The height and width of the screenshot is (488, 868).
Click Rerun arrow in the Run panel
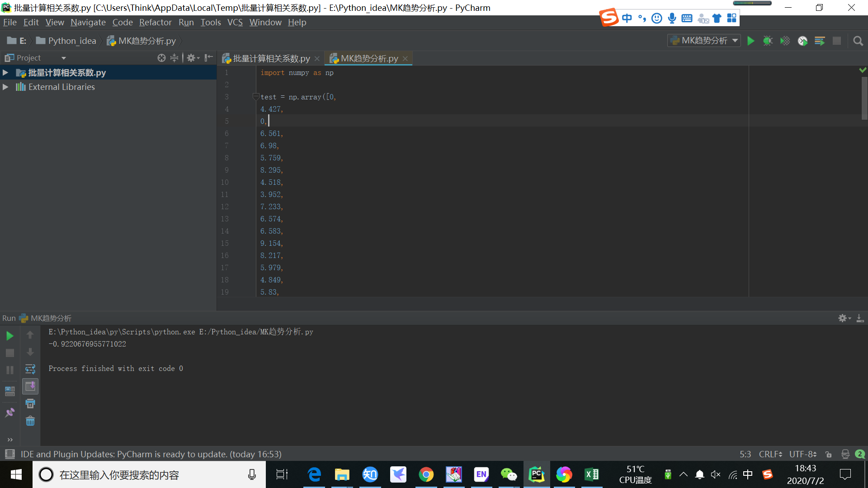[9, 336]
